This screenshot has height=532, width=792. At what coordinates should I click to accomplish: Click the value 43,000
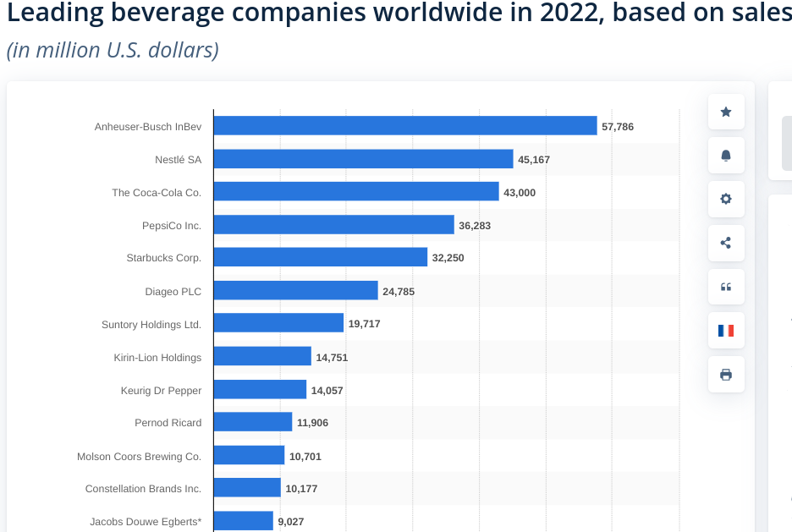pos(520,193)
